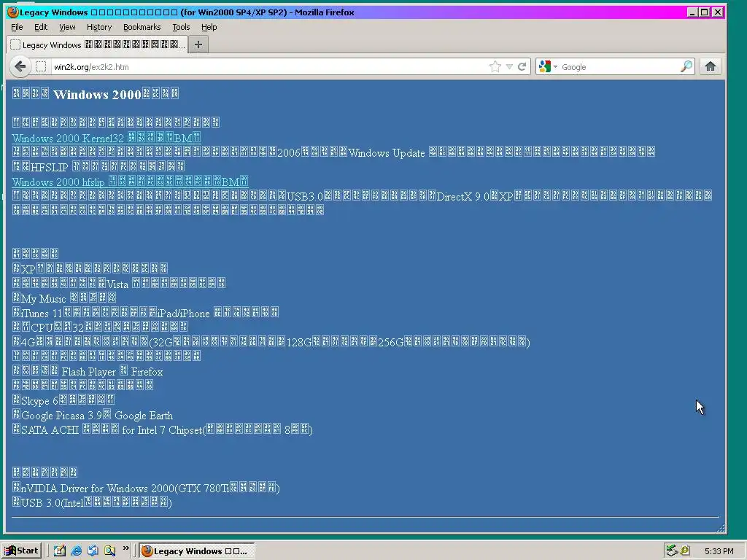The width and height of the screenshot is (747, 560).
Task: Bookmark this page with the star icon
Action: click(495, 66)
